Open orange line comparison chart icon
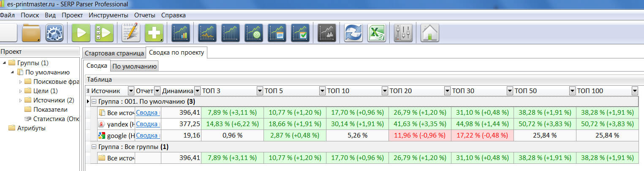This screenshot has height=171, width=644. [x=208, y=33]
